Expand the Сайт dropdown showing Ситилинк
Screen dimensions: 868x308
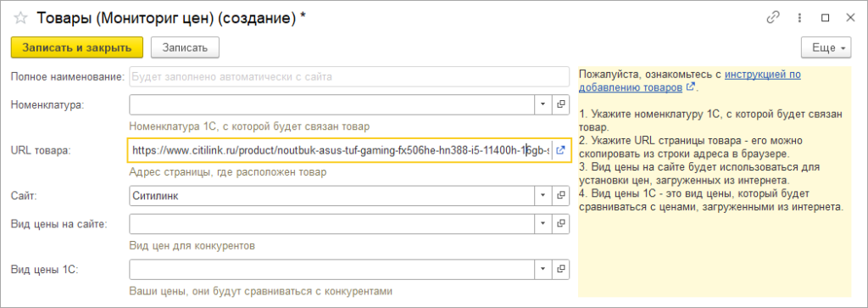point(543,195)
